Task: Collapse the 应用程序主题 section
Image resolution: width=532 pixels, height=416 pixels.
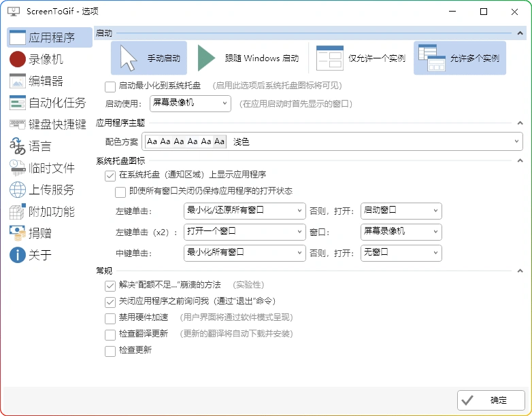Action: pos(520,123)
